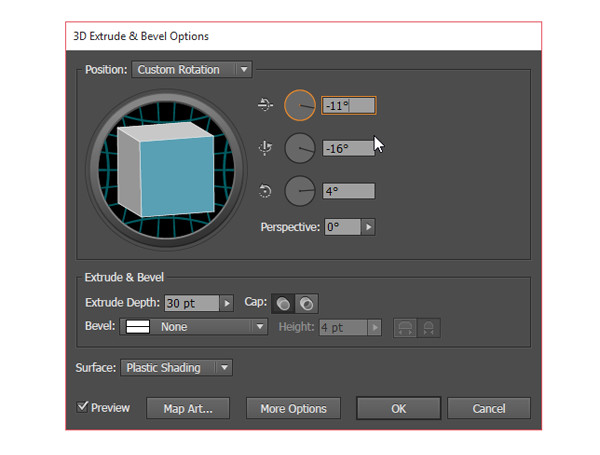
Task: Turn cap off for hollow appearance
Action: point(306,303)
